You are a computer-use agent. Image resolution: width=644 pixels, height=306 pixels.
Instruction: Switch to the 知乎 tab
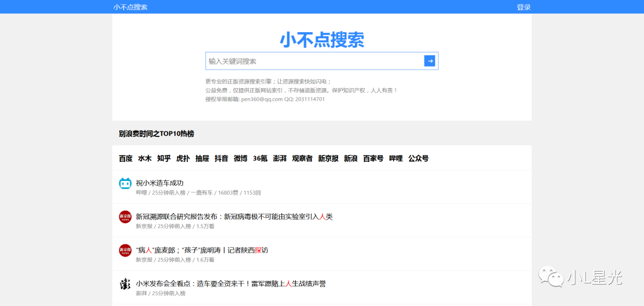[x=164, y=158]
